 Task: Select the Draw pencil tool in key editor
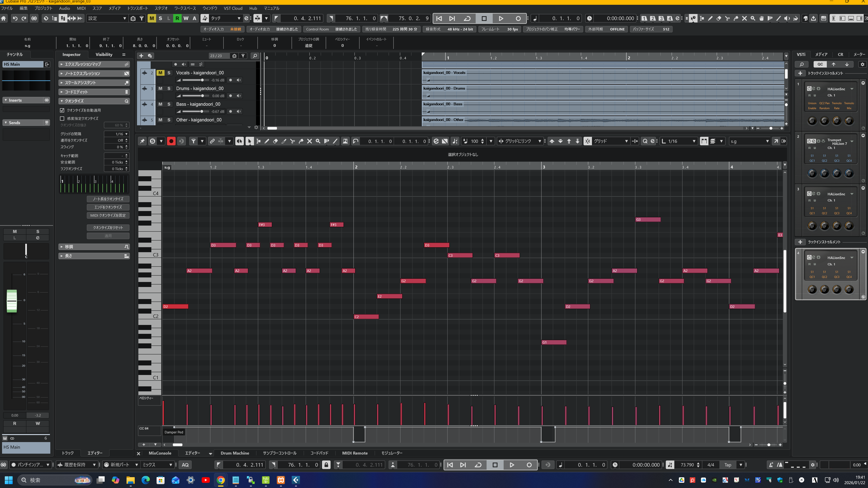[266, 141]
